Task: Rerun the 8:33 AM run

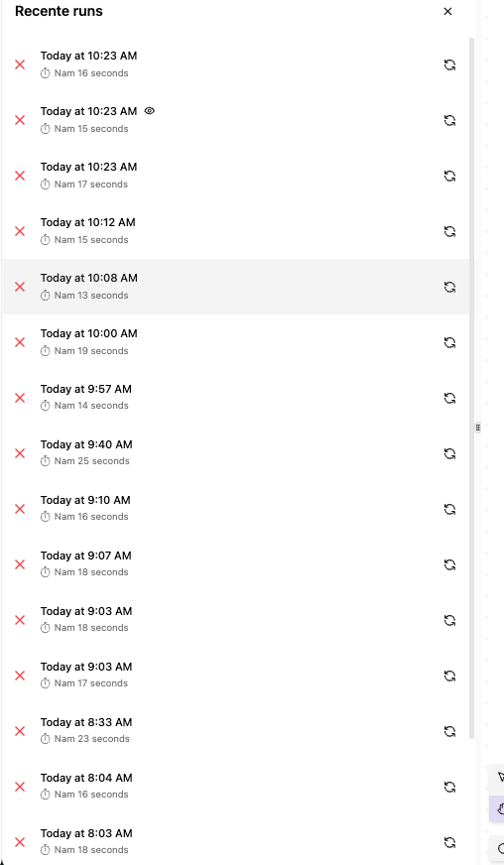Action: [449, 731]
